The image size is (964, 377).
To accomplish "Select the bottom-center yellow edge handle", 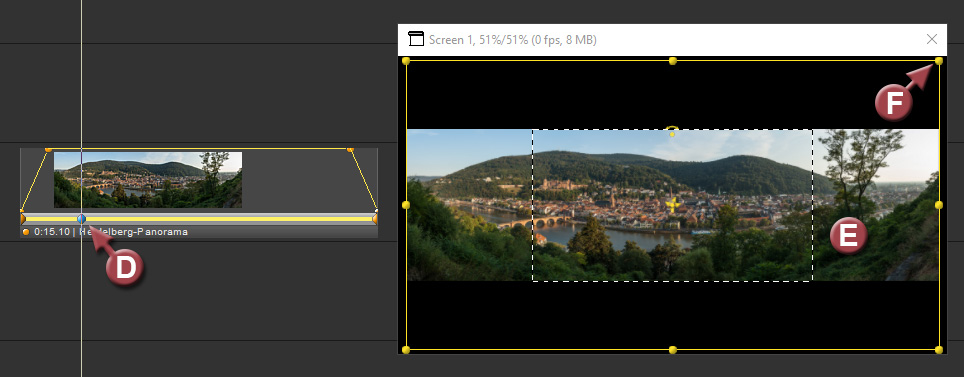I will coord(673,350).
